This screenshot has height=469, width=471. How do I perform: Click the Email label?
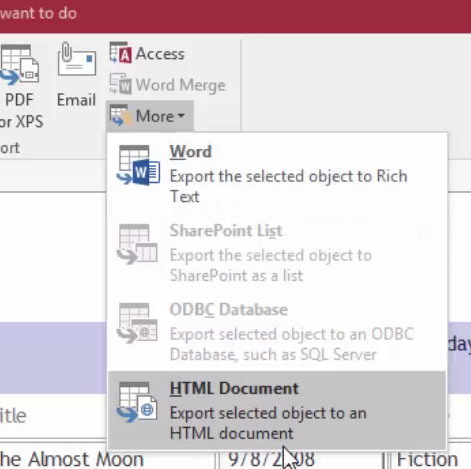point(76,100)
